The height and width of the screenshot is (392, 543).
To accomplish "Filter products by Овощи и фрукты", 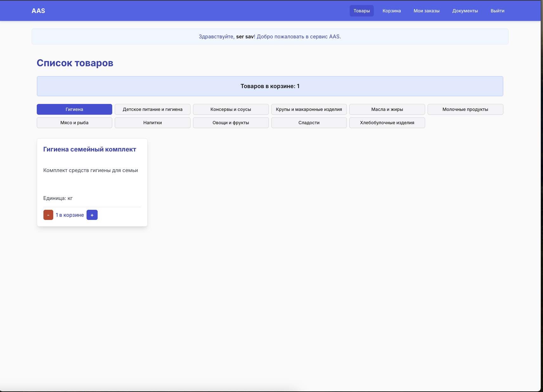I will (231, 123).
